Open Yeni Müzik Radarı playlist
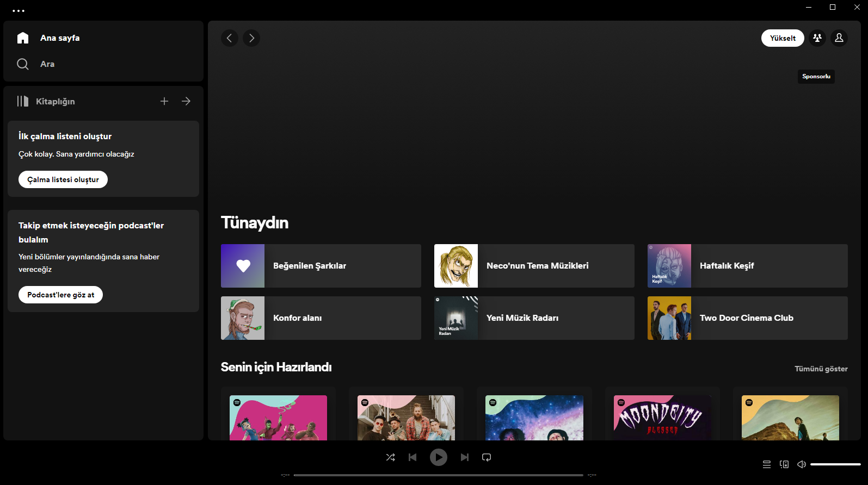 tap(534, 318)
